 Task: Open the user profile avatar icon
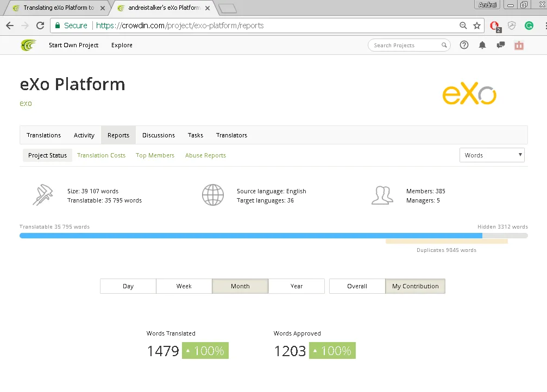519,46
